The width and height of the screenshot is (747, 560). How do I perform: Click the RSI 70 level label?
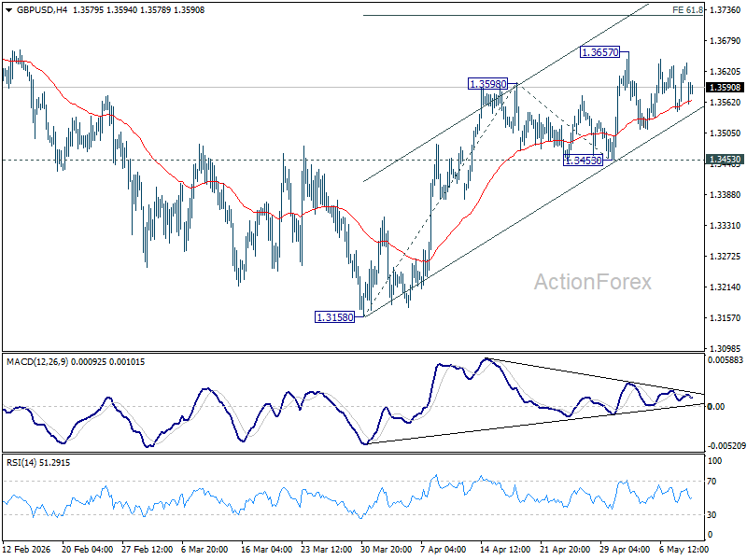[x=712, y=482]
